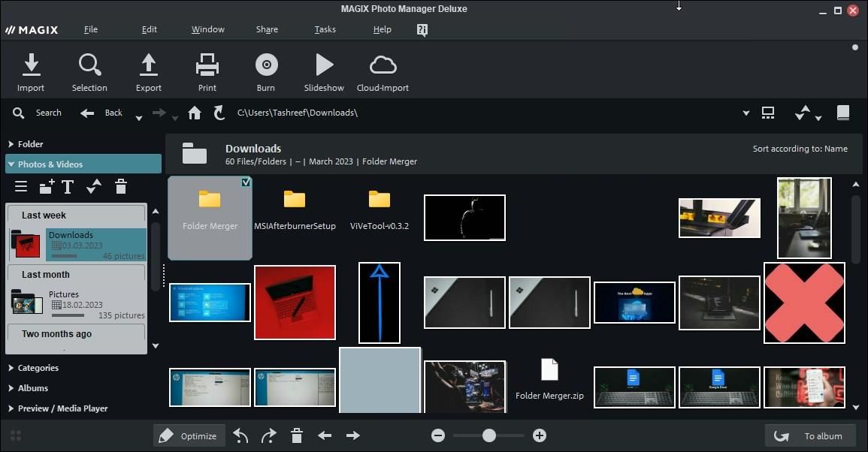Rotate image left with bottom toolbar

(x=240, y=436)
